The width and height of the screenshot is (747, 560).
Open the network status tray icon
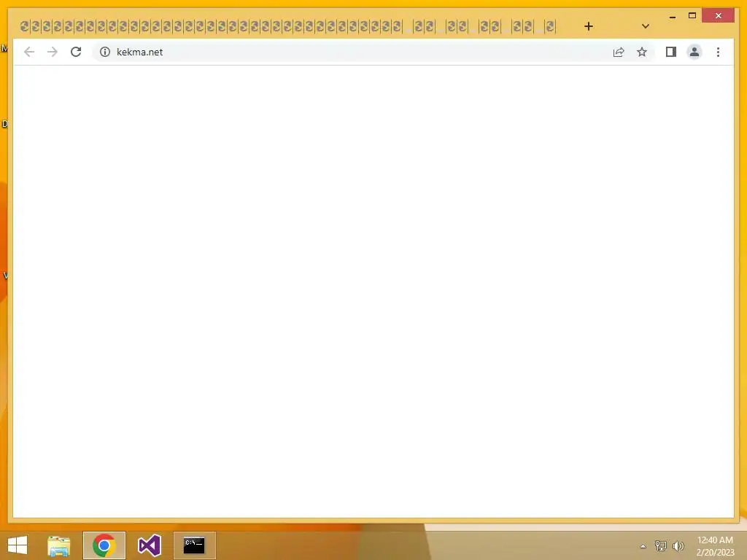(x=661, y=545)
